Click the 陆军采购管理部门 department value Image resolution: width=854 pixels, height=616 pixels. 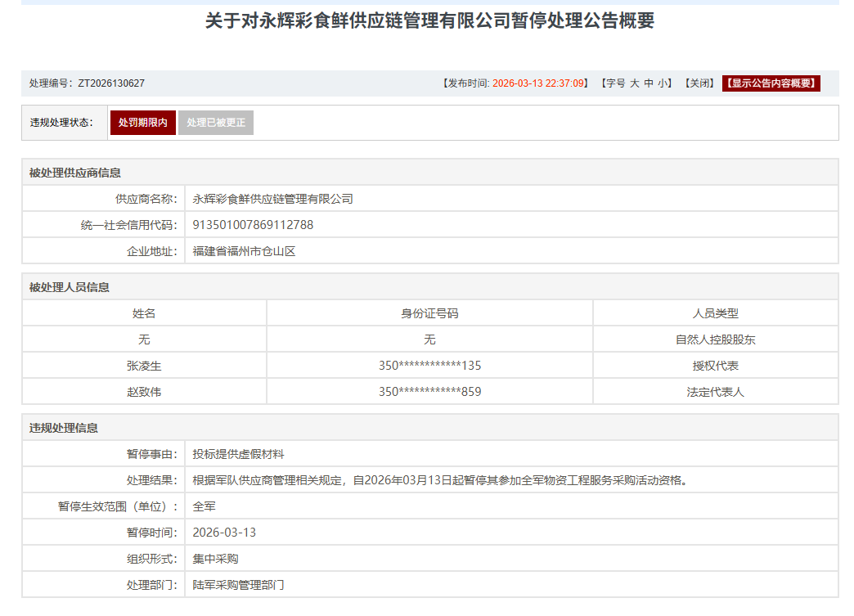[x=238, y=585]
